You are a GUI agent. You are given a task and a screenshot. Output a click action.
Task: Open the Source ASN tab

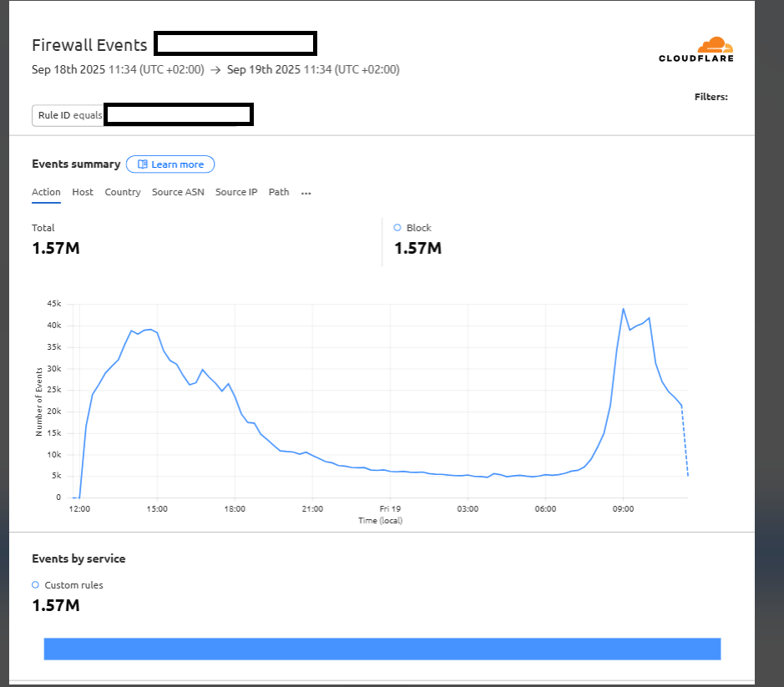(178, 192)
